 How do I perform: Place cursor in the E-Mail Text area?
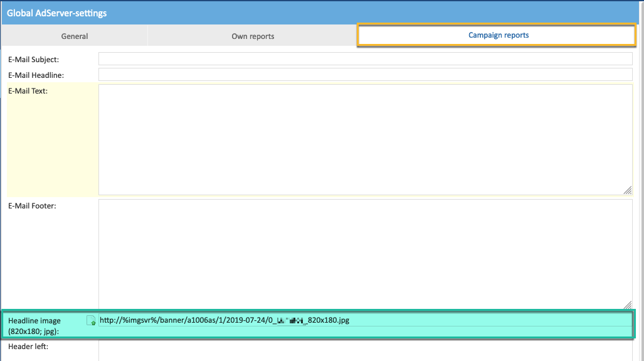(x=365, y=139)
